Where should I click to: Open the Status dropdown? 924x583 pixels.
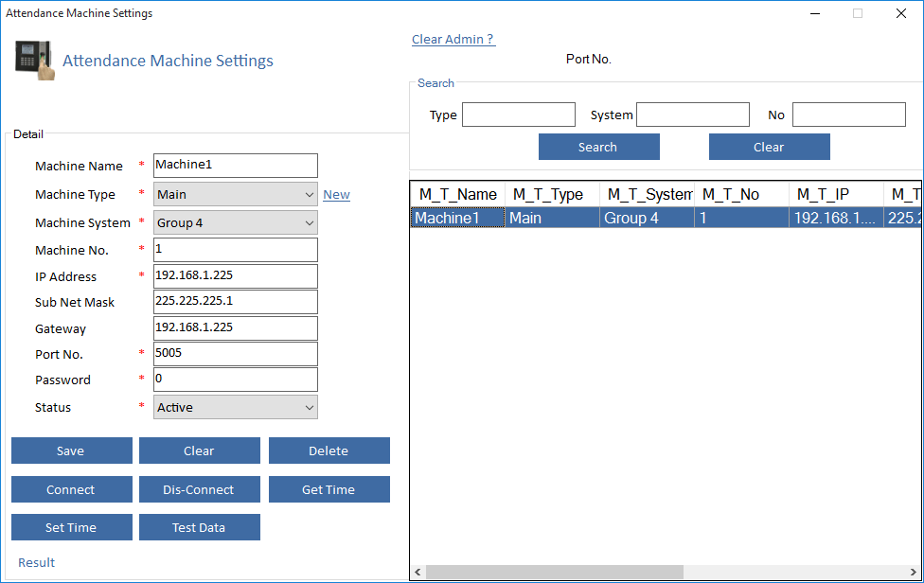(235, 407)
